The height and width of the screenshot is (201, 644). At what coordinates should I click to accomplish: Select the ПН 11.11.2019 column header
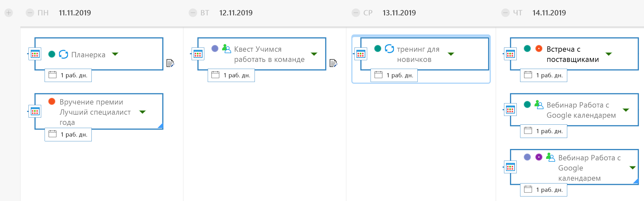(x=75, y=13)
